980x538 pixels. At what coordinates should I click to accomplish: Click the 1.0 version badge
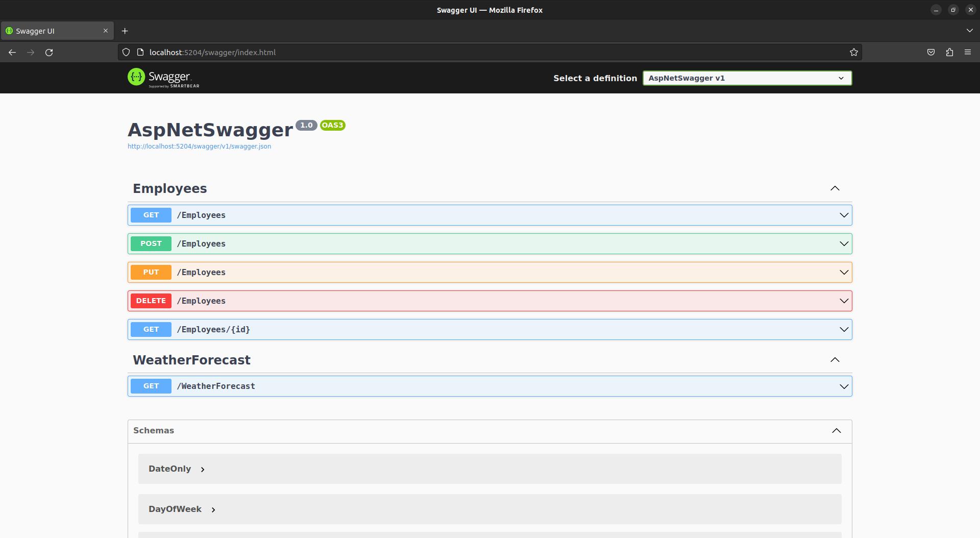tap(306, 125)
